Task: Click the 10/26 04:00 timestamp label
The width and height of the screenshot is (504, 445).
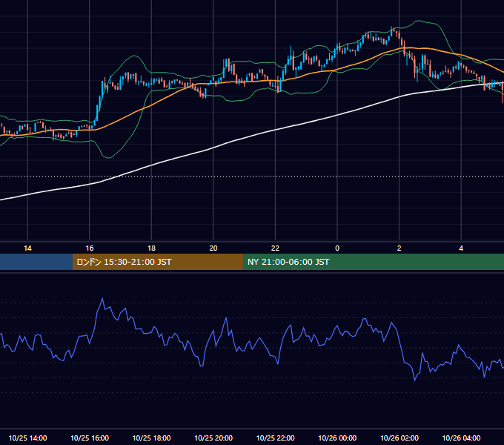Action: (461, 438)
